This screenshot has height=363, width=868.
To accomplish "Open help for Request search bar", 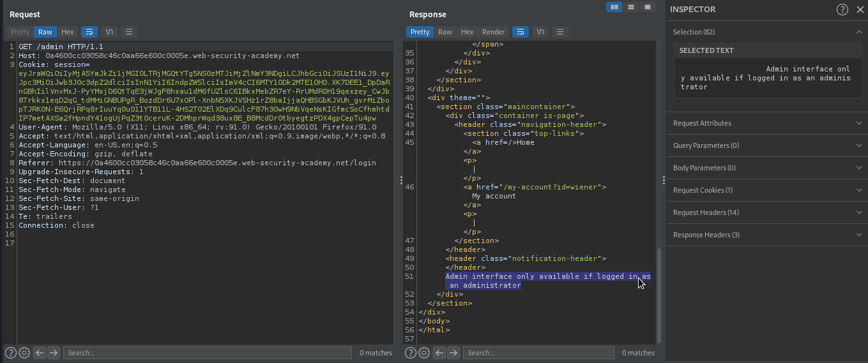I will [x=10, y=353].
